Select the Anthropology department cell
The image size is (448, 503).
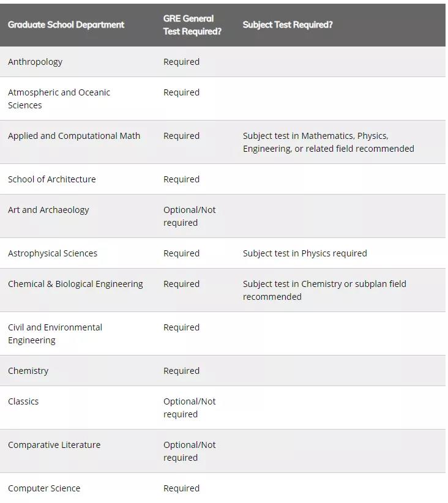pos(35,62)
